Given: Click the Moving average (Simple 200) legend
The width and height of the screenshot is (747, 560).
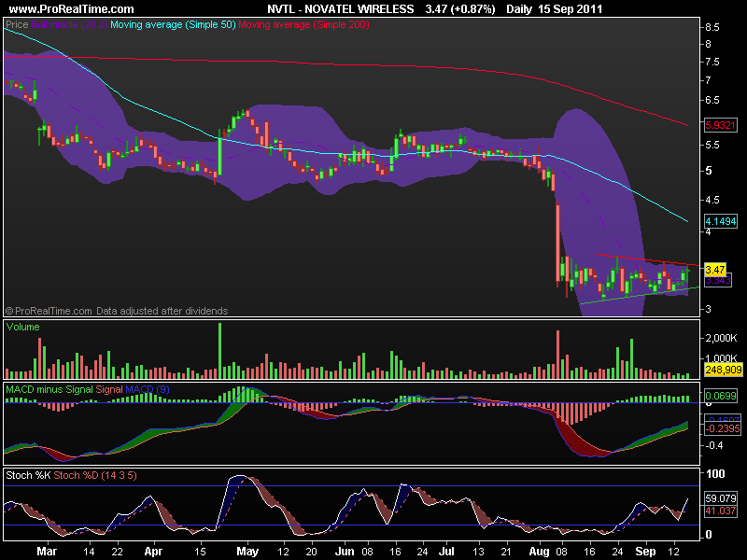Looking at the screenshot, I should pos(303,24).
